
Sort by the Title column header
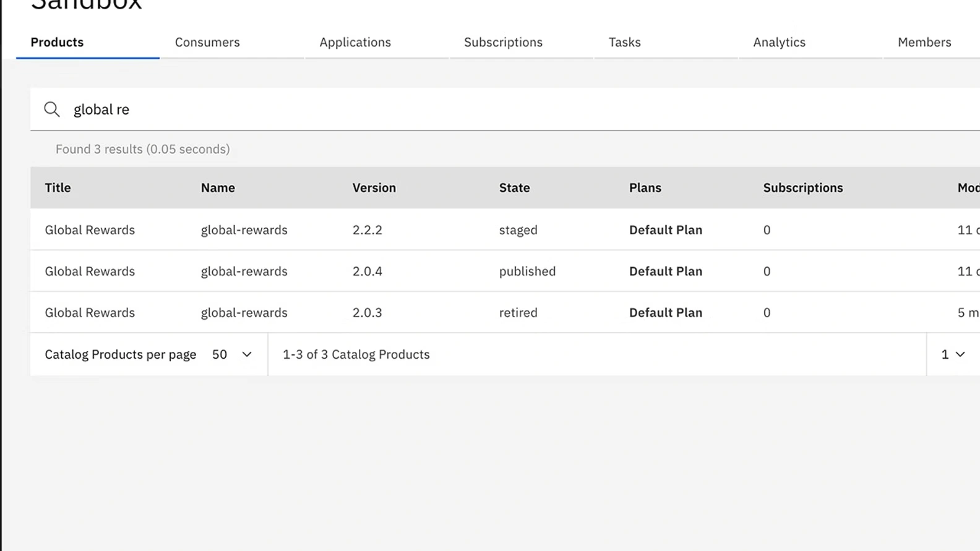click(58, 188)
